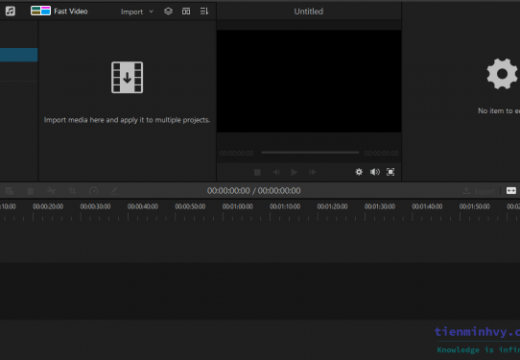The height and width of the screenshot is (360, 520).
Task: Open preview settings gear icon
Action: (359, 172)
